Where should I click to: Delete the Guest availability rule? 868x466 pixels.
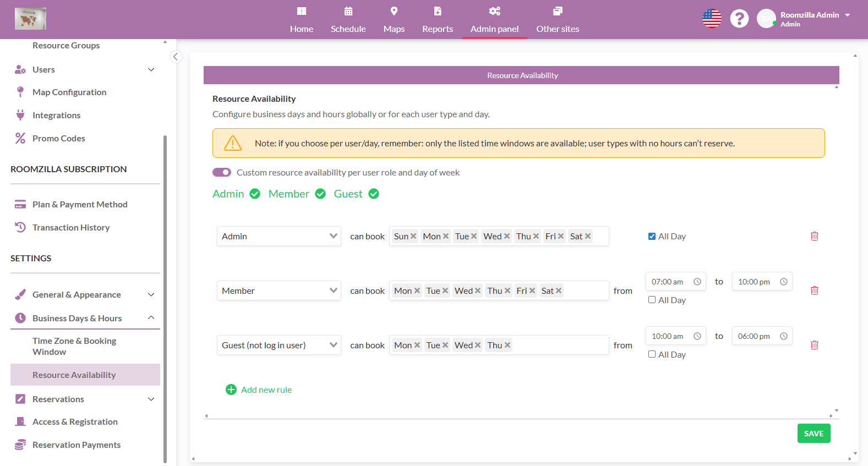click(x=814, y=345)
